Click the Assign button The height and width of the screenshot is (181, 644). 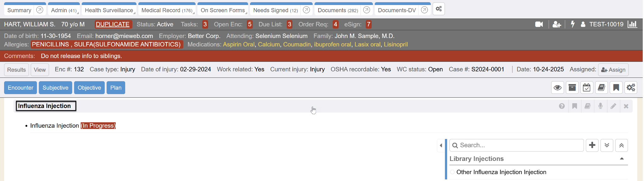(x=613, y=70)
